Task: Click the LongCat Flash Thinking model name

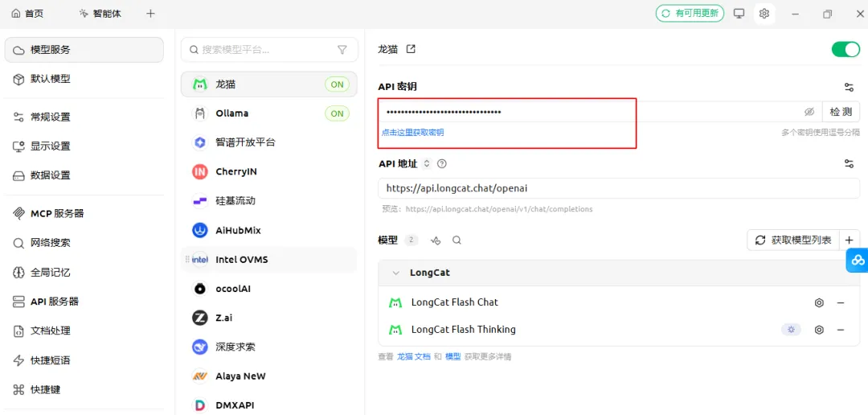Action: point(464,330)
